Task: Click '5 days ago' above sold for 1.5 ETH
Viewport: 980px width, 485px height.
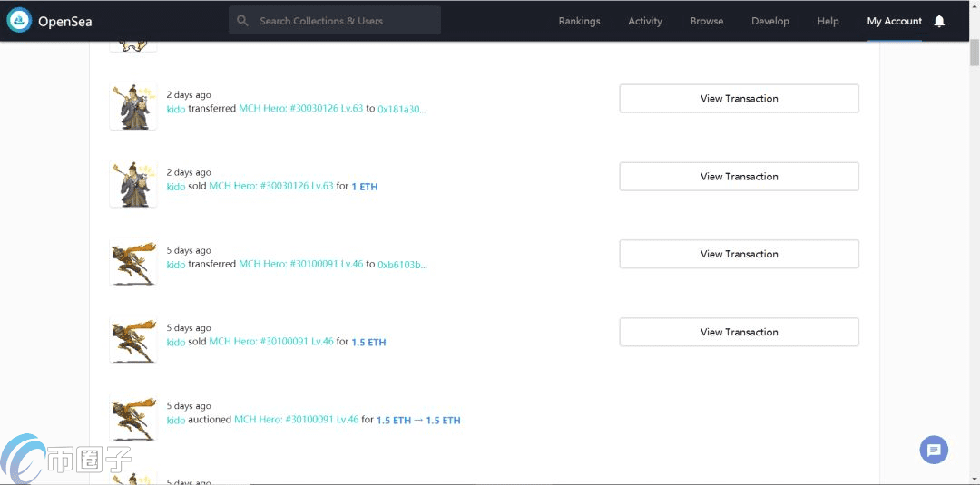Action: coord(189,327)
